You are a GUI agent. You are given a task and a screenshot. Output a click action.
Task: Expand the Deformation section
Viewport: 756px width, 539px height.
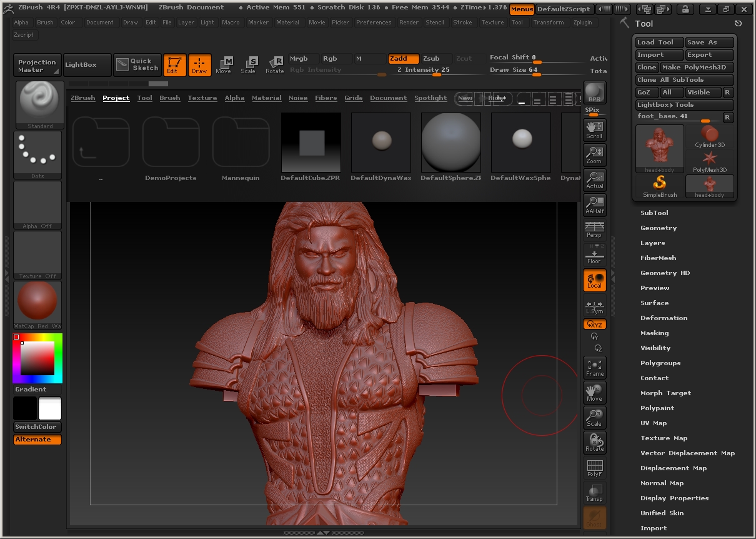click(x=664, y=318)
